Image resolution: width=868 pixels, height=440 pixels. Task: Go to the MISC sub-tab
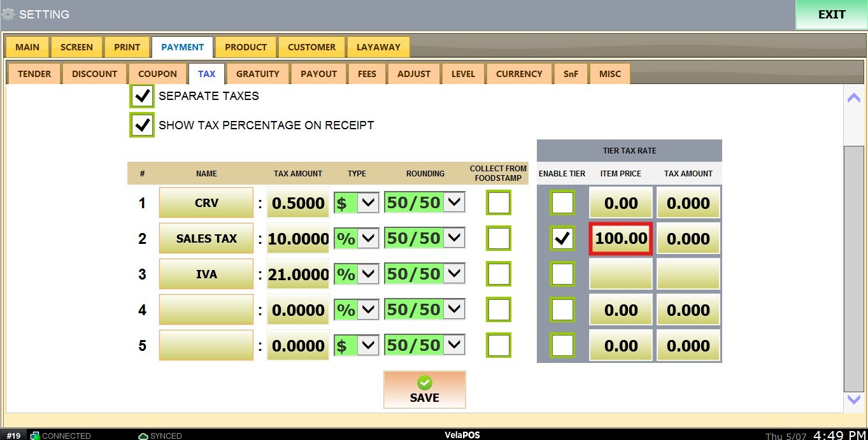[610, 74]
